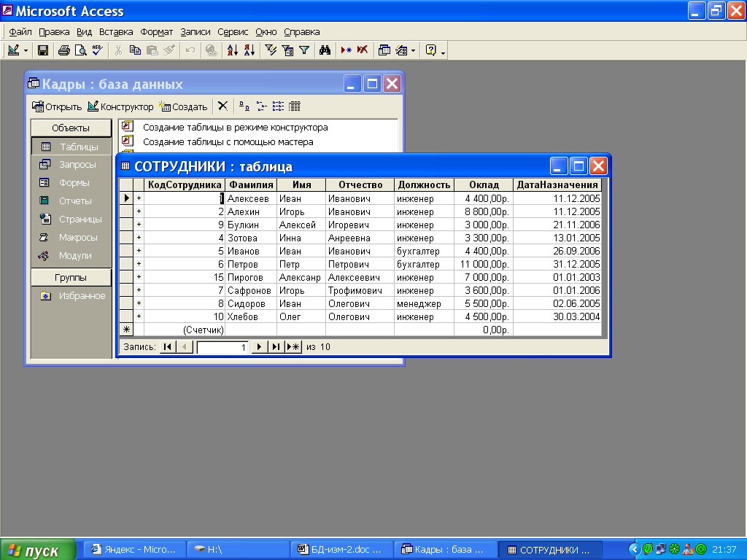Click Открыть button in Кадры window
This screenshot has width=747, height=560.
click(57, 106)
